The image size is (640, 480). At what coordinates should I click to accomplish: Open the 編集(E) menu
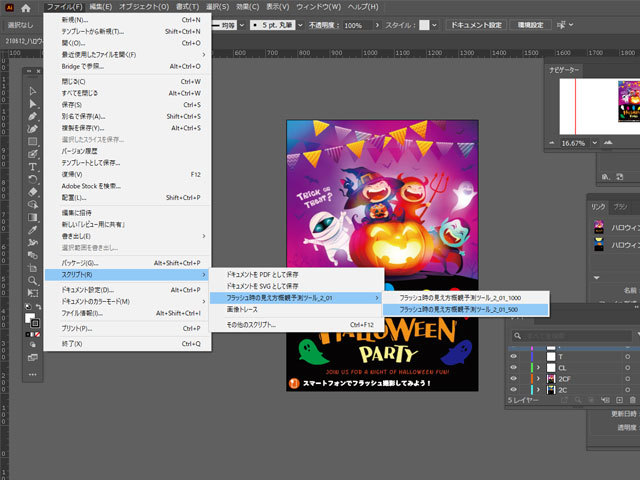[100, 7]
